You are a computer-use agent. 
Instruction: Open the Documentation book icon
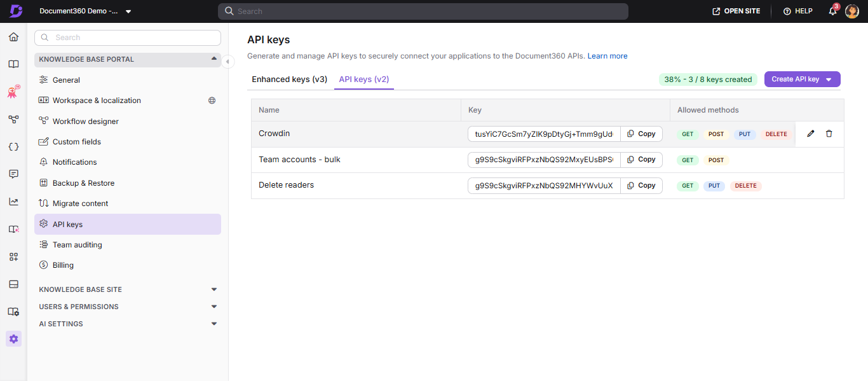[13, 64]
